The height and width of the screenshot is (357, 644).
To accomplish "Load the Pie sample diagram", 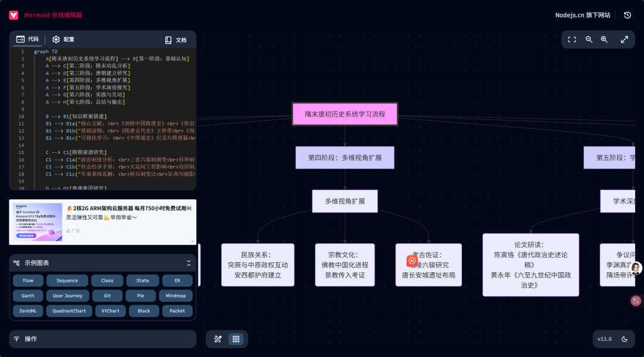I will (x=141, y=296).
